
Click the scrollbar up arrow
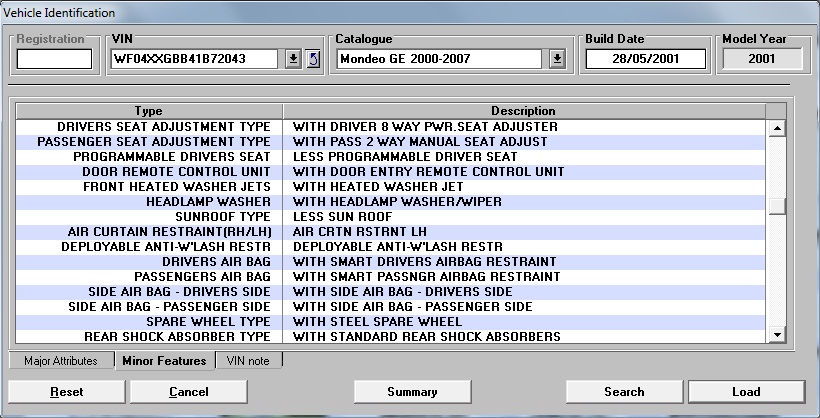tap(776, 128)
